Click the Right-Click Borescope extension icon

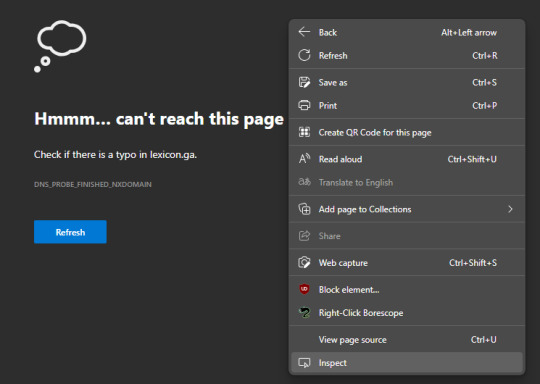click(x=304, y=312)
